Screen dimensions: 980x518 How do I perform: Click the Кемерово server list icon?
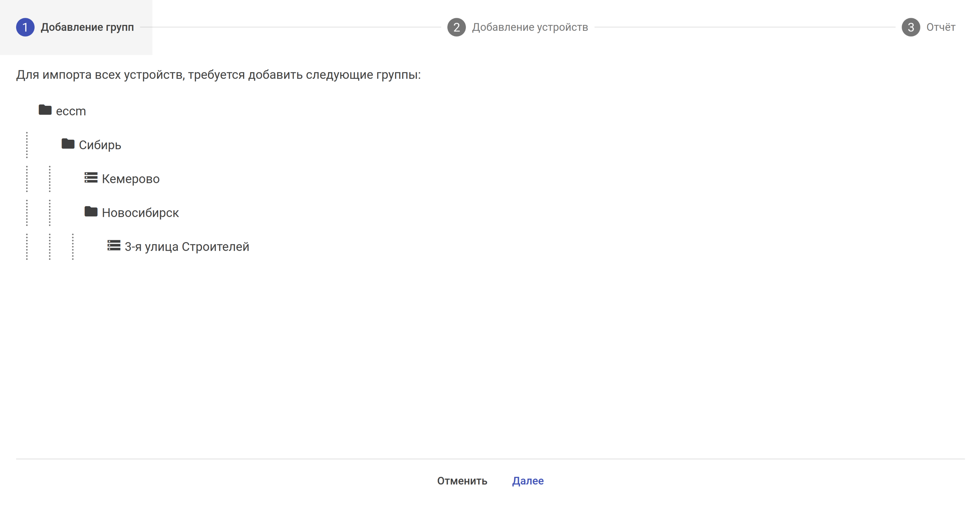(91, 178)
